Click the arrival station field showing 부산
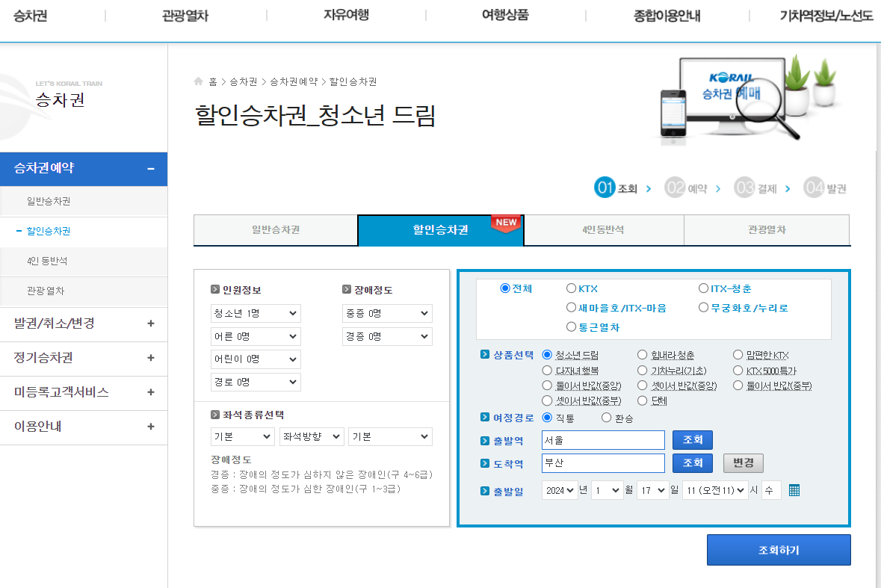The width and height of the screenshot is (881, 588). click(x=602, y=463)
